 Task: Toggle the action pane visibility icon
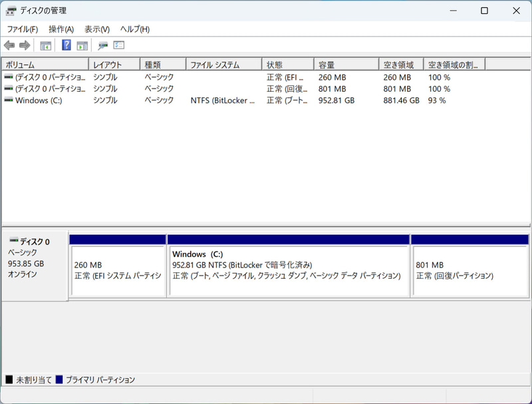pos(81,45)
